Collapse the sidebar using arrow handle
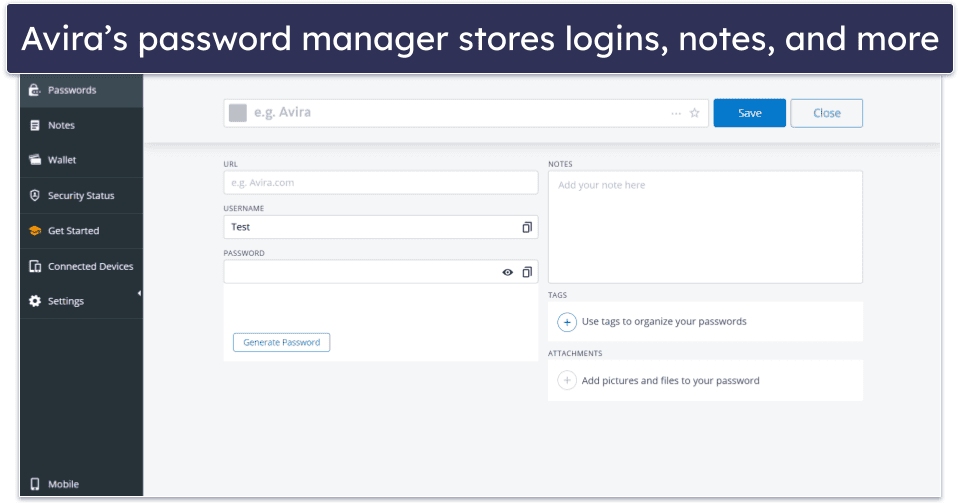Viewport: 960px width, 503px height. pos(139,293)
